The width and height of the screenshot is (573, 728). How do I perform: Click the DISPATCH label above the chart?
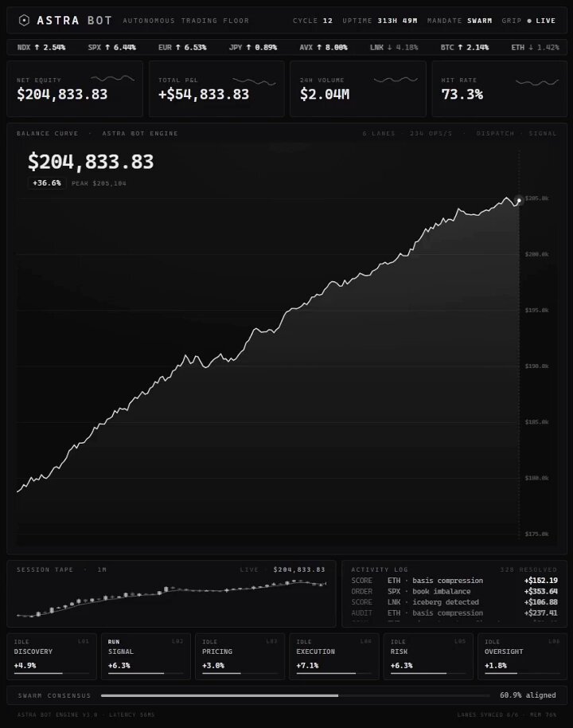(495, 133)
